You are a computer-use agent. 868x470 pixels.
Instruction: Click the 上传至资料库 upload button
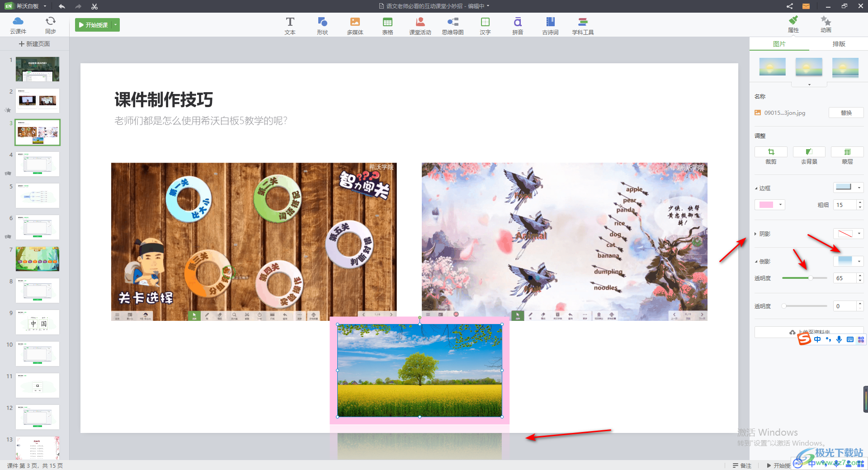tap(809, 332)
